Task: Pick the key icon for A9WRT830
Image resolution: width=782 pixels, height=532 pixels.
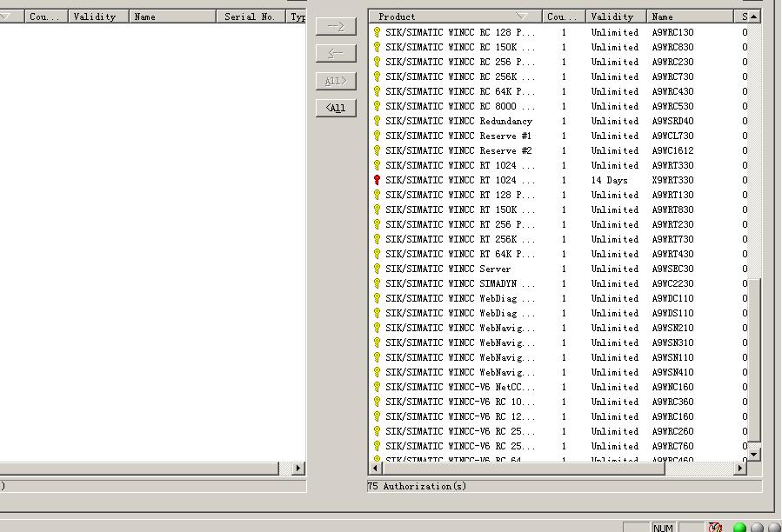Action: coord(377,209)
